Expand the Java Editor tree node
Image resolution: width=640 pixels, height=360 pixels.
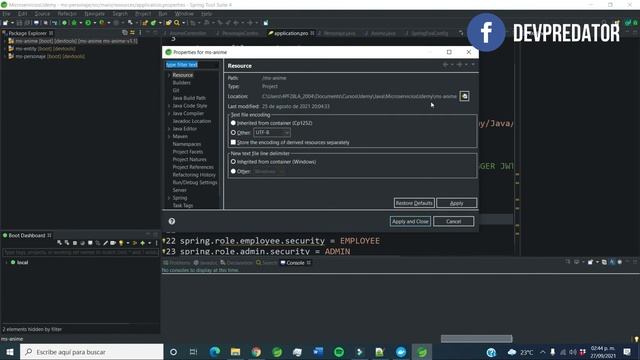click(x=169, y=129)
